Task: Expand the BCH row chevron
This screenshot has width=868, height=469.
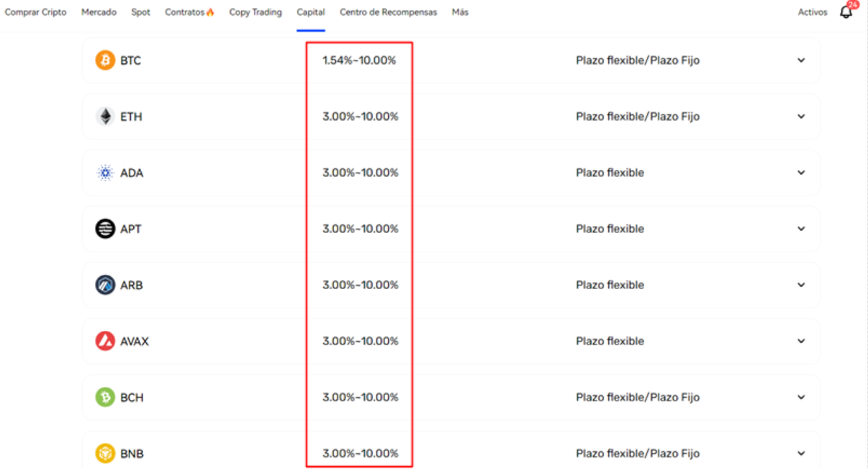Action: 801,397
